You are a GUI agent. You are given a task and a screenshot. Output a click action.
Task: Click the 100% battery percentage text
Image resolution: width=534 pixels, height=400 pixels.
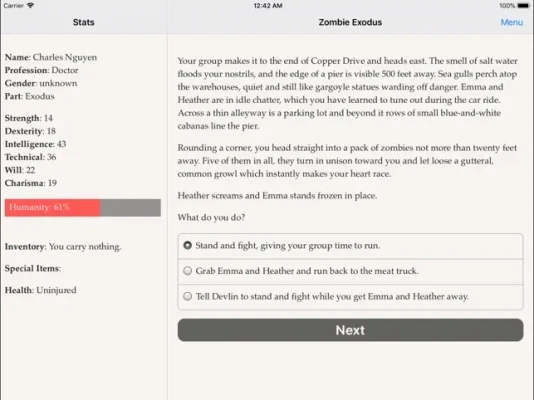[x=507, y=5]
